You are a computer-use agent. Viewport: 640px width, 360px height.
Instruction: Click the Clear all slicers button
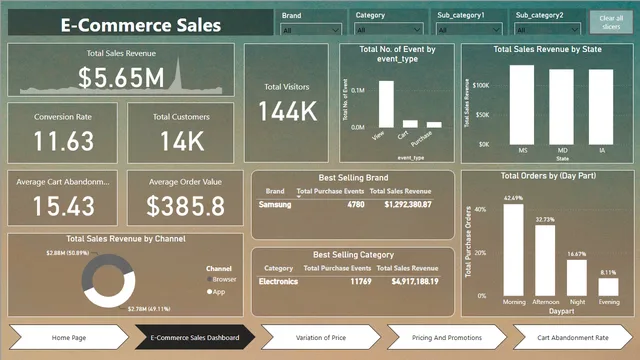(x=611, y=22)
